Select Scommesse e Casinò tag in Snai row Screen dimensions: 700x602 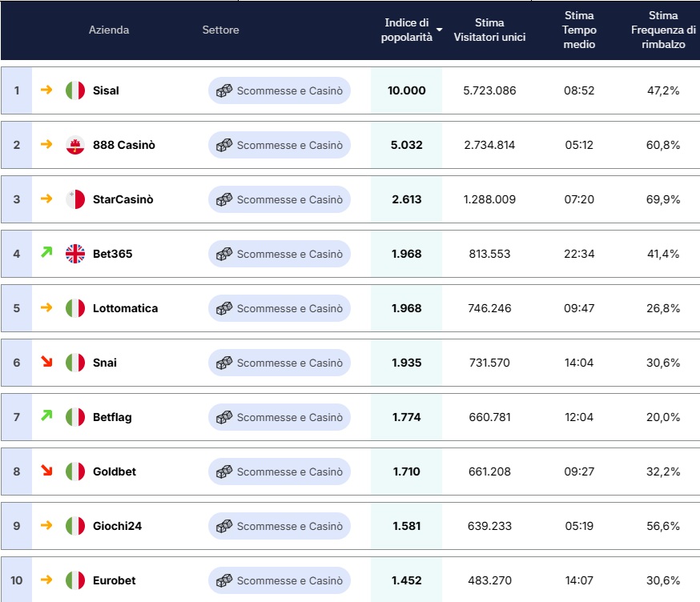click(x=280, y=363)
